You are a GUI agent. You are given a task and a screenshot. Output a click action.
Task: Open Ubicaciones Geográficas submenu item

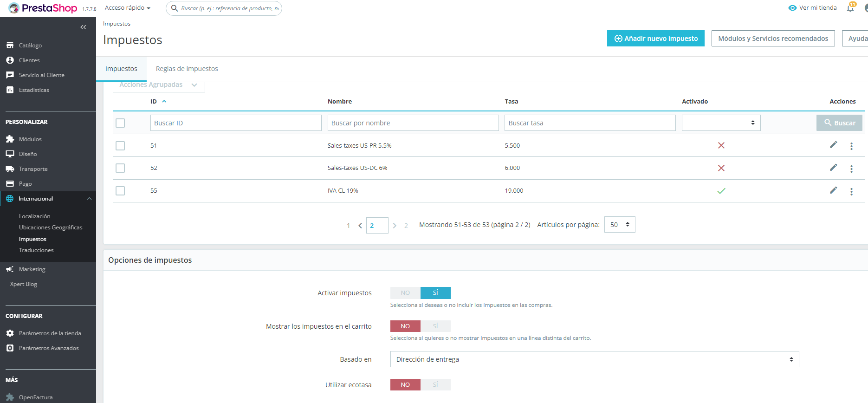[x=51, y=227]
